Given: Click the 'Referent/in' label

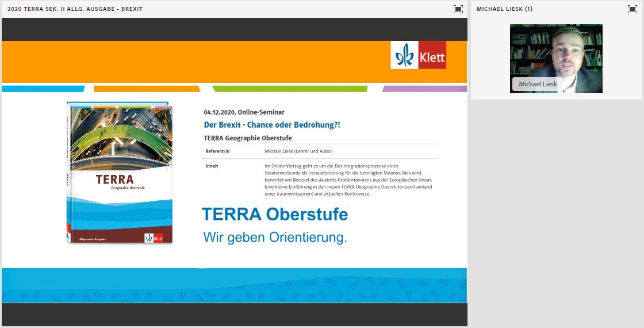Looking at the screenshot, I should point(217,151).
